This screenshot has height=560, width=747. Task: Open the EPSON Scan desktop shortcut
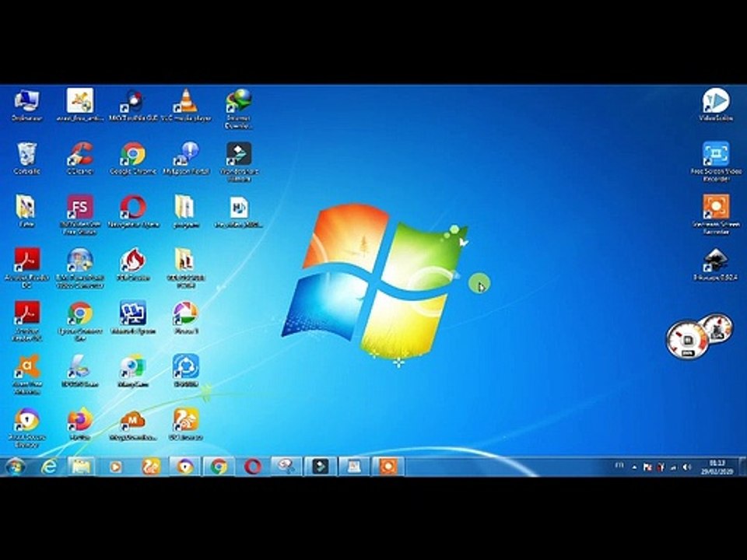(x=80, y=372)
